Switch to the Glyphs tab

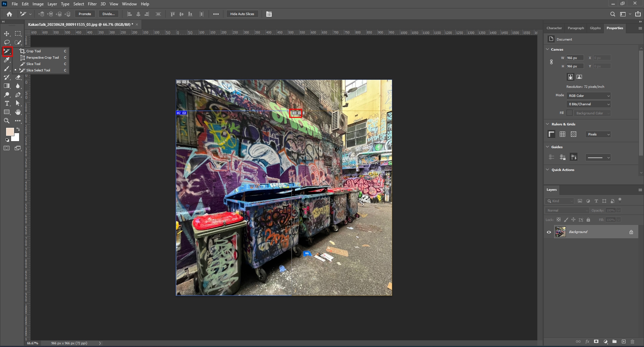595,28
